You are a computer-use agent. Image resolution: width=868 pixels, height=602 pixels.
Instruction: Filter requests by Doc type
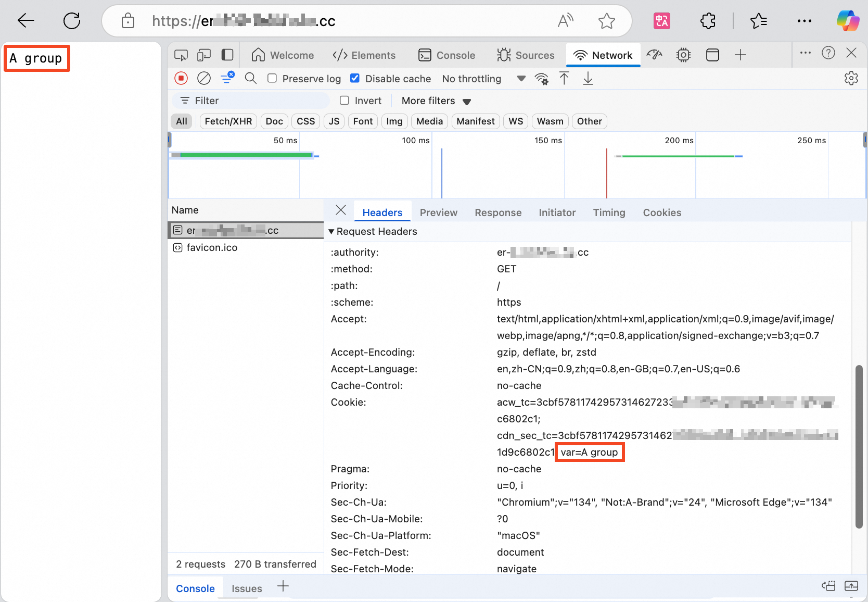tap(274, 121)
